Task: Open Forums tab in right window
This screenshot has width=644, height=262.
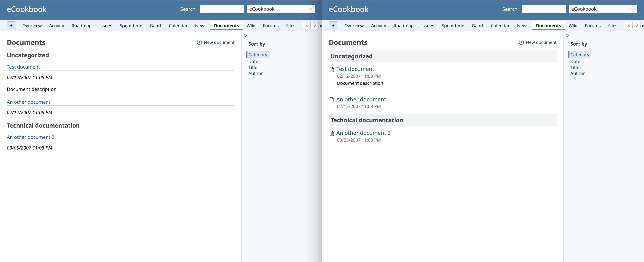Action: (593, 26)
